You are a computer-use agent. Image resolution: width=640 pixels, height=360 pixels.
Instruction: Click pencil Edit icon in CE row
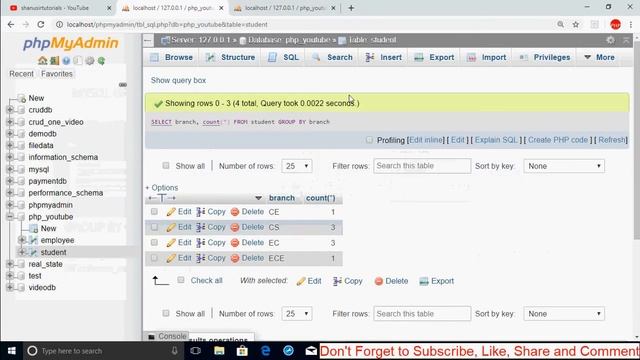click(171, 212)
